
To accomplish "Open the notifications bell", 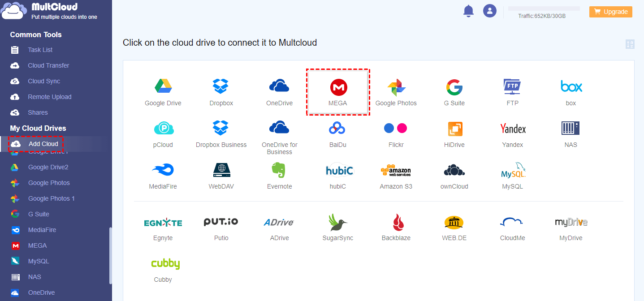I will [468, 11].
